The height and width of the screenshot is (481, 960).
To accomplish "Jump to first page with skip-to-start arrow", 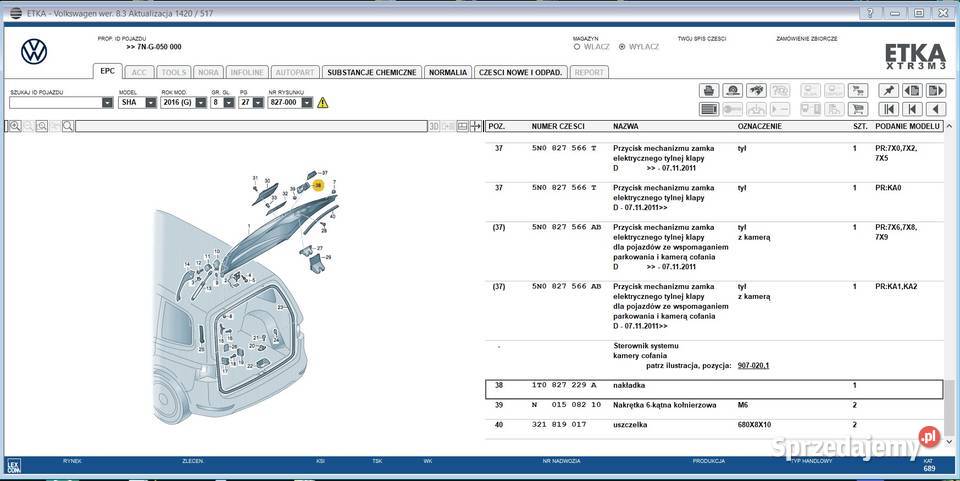I will [x=887, y=109].
